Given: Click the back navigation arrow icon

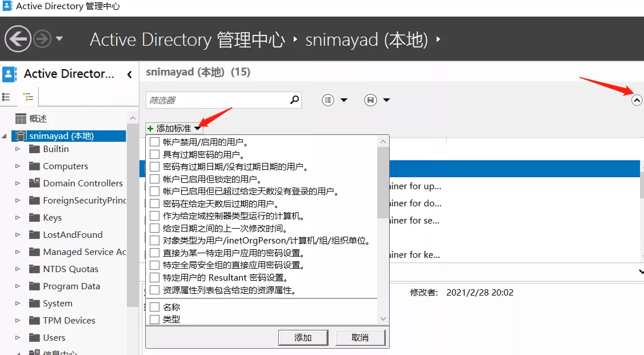Looking at the screenshot, I should point(18,39).
